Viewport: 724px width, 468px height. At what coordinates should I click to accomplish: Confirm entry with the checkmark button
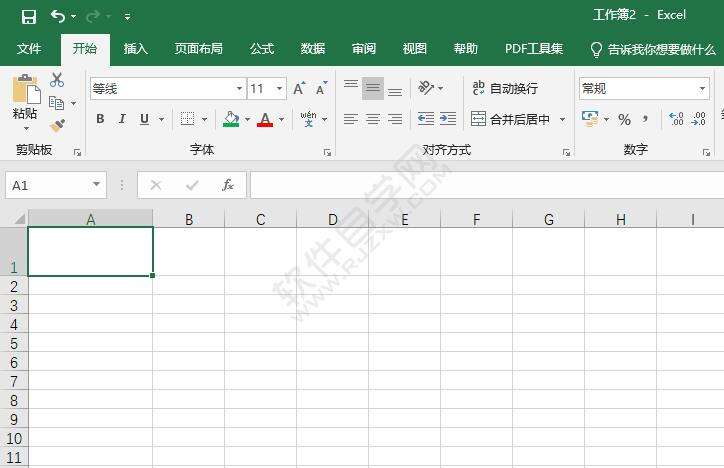point(192,186)
